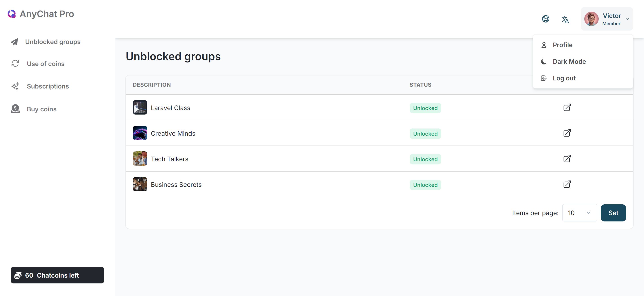Viewport: 644px width, 296px height.
Task: Select Profile from the user menu
Action: pos(562,45)
